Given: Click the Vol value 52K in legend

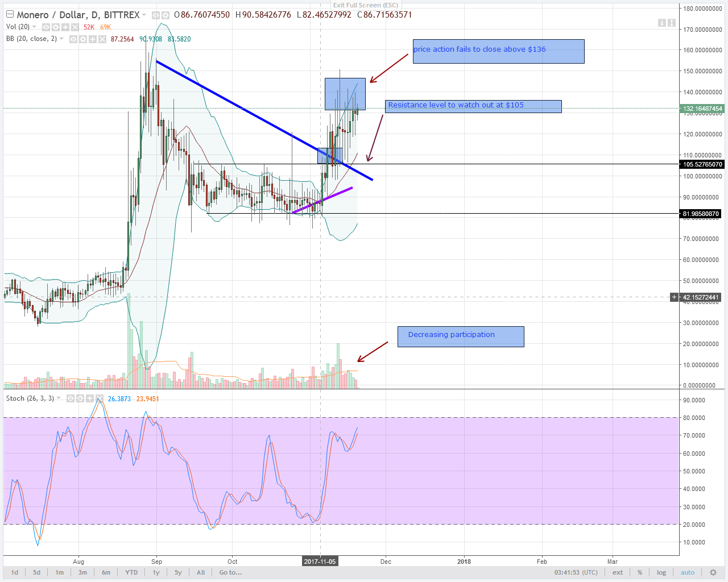Looking at the screenshot, I should pos(89,27).
